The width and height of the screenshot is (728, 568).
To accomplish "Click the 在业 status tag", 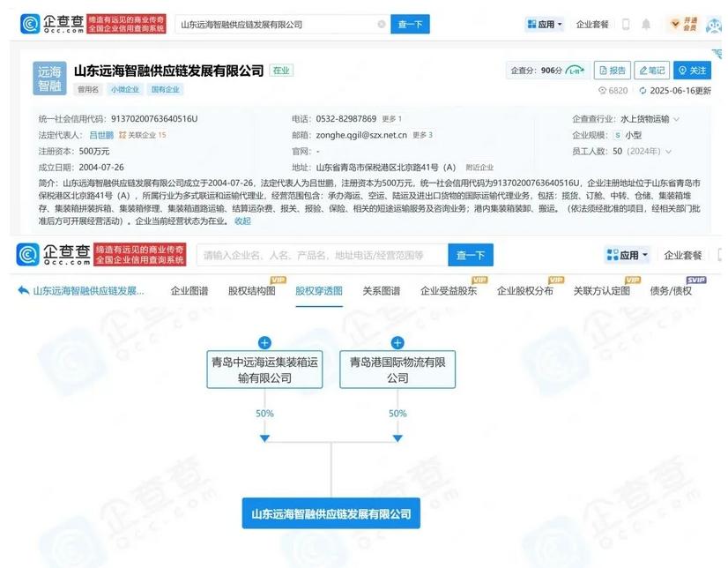I will pos(281,71).
